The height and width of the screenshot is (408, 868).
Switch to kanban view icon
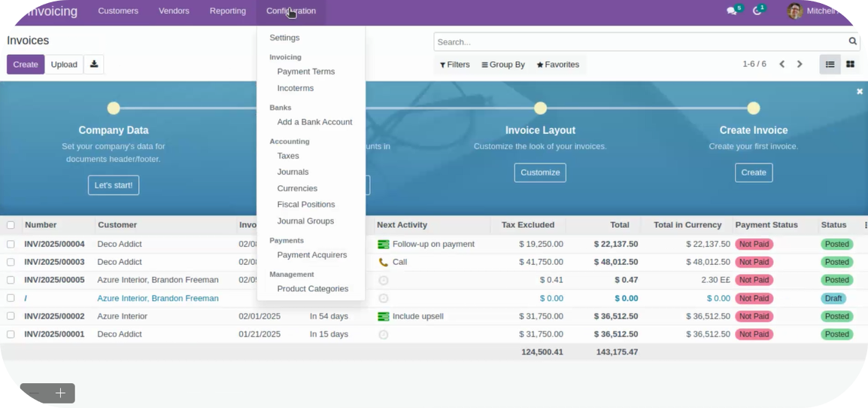(850, 65)
